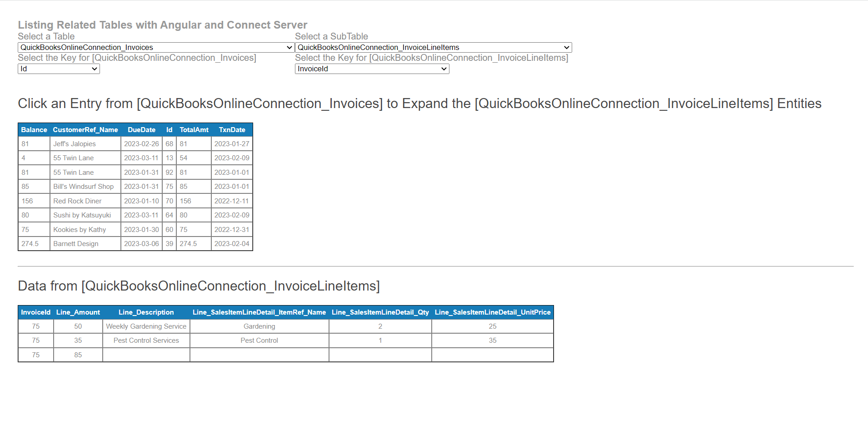Image resolution: width=868 pixels, height=429 pixels.
Task: Click the Line_SalesItemLineDetail_UnitPrice column header
Action: pyautogui.click(x=492, y=312)
